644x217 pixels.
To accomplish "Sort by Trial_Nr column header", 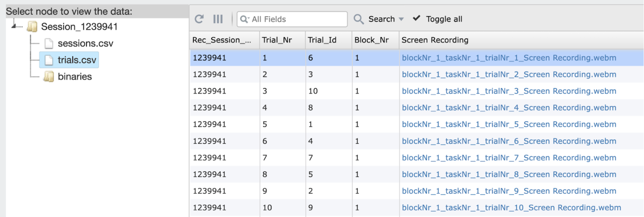I will coord(277,40).
